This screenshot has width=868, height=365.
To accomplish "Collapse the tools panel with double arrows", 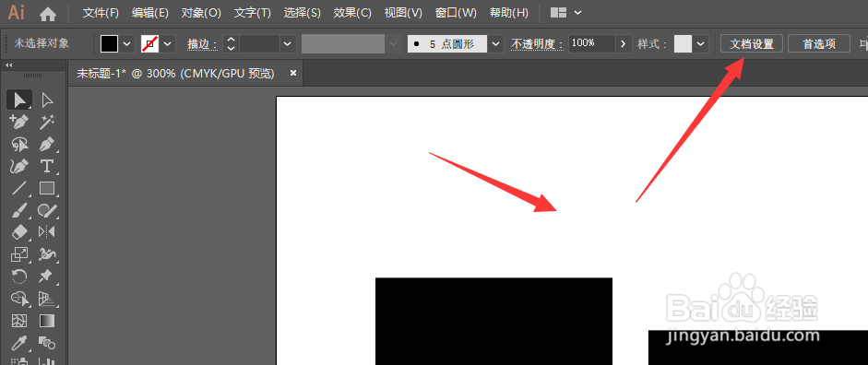I will 9,65.
